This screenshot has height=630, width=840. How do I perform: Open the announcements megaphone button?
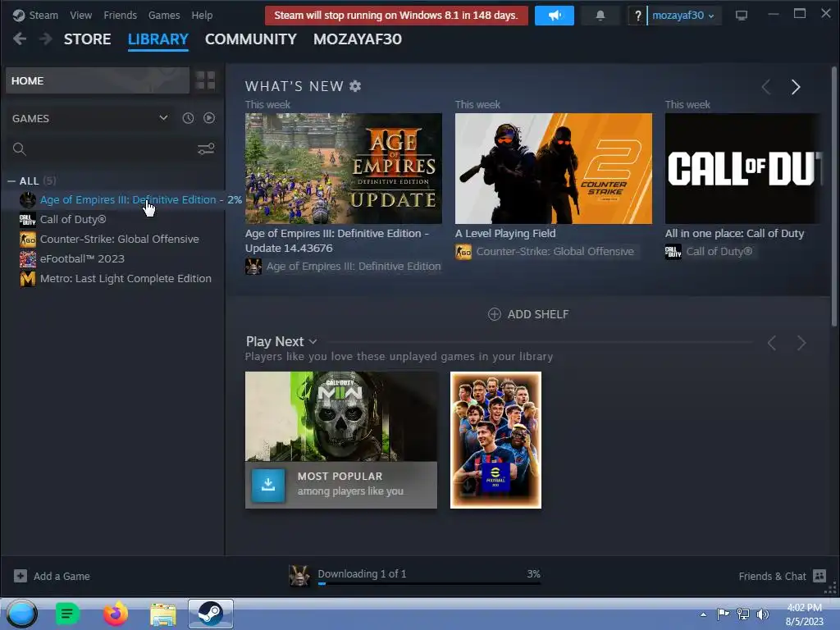555,15
